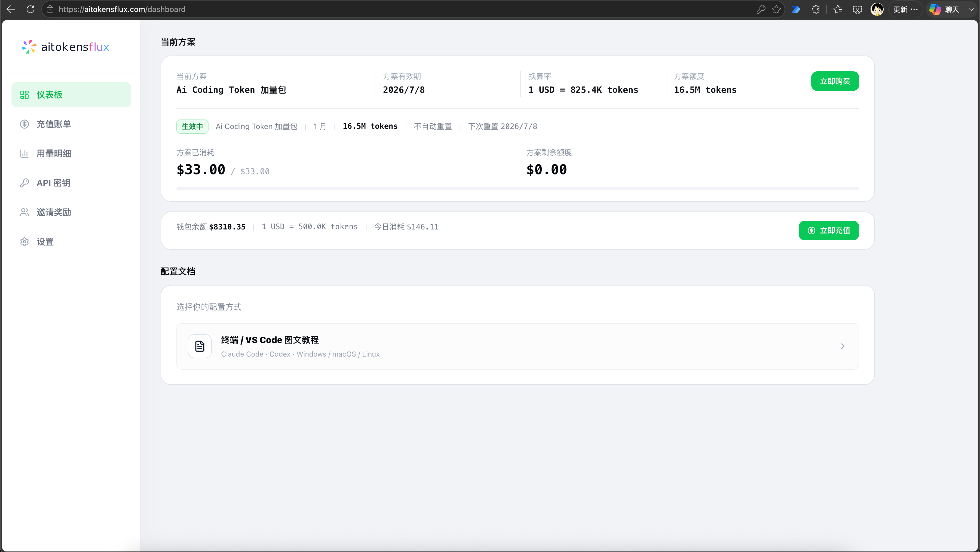The height and width of the screenshot is (552, 980).
Task: Click the 生效中 status badge
Action: [192, 126]
